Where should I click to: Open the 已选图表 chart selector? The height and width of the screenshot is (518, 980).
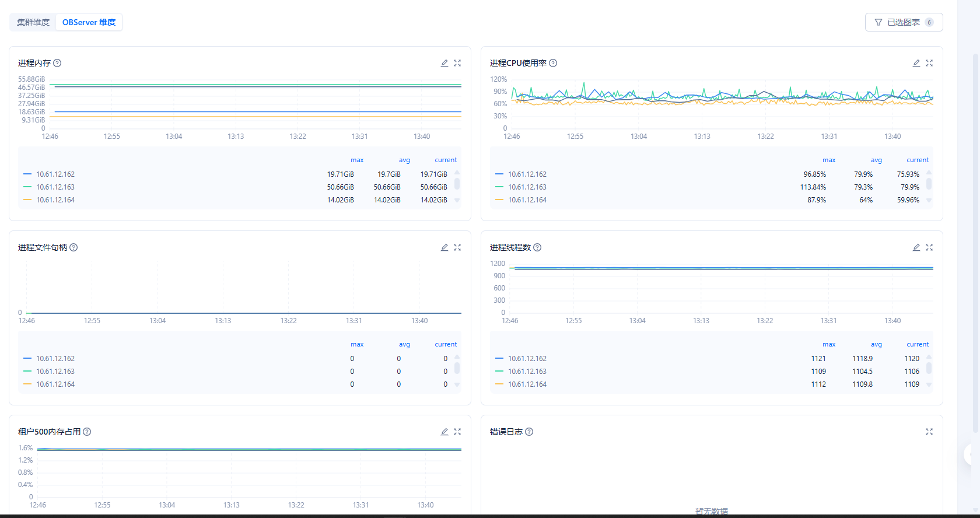tap(904, 22)
